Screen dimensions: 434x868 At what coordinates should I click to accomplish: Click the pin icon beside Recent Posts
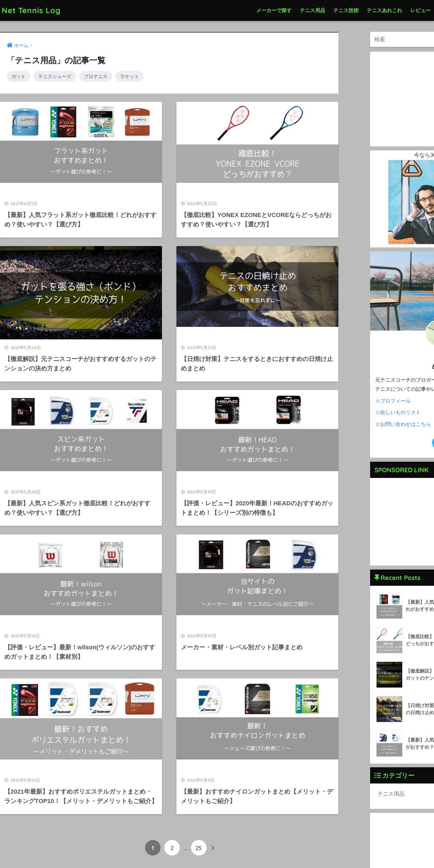377,578
